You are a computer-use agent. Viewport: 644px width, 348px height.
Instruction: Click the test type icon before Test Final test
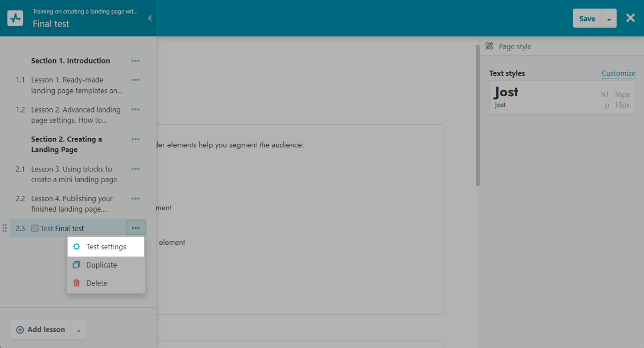tap(35, 228)
